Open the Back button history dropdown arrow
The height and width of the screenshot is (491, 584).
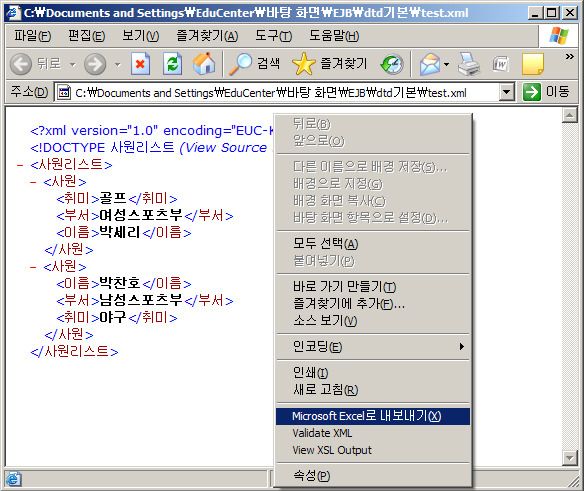(73, 64)
